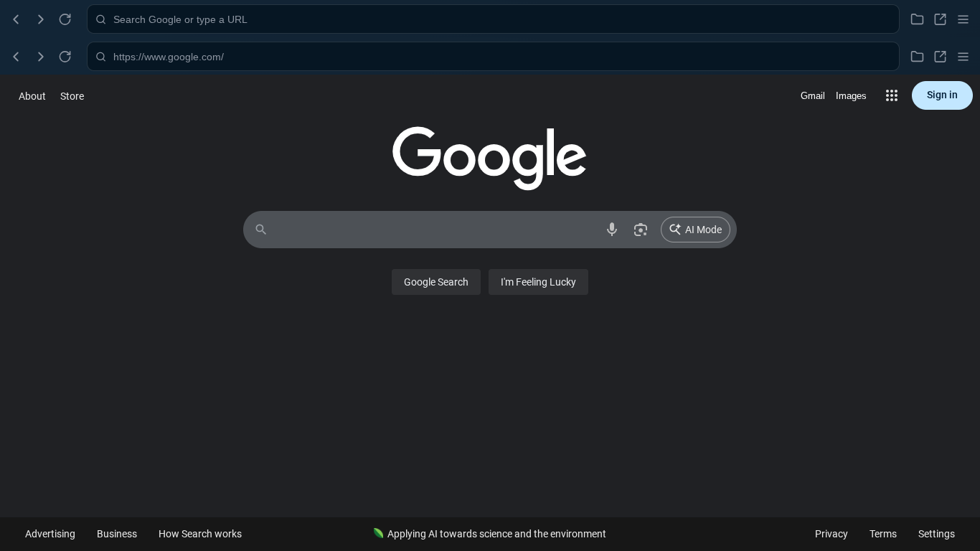
Task: Activate AI Mode
Action: pos(695,230)
